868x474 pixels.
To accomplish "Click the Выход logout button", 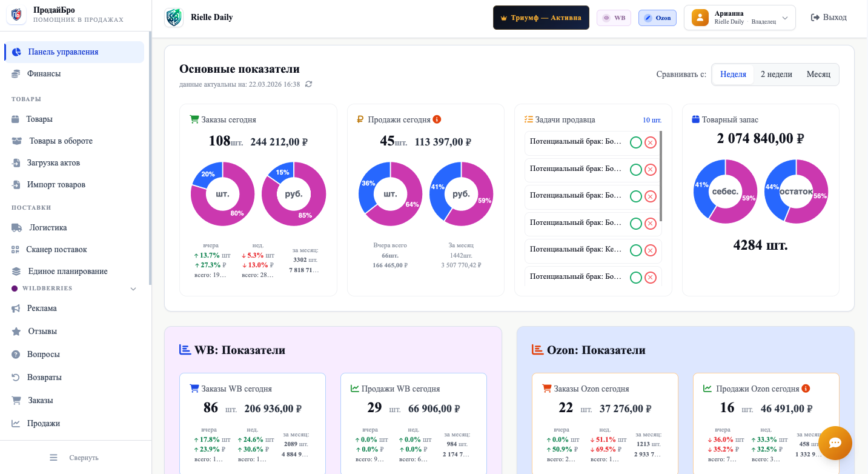I will click(x=829, y=18).
